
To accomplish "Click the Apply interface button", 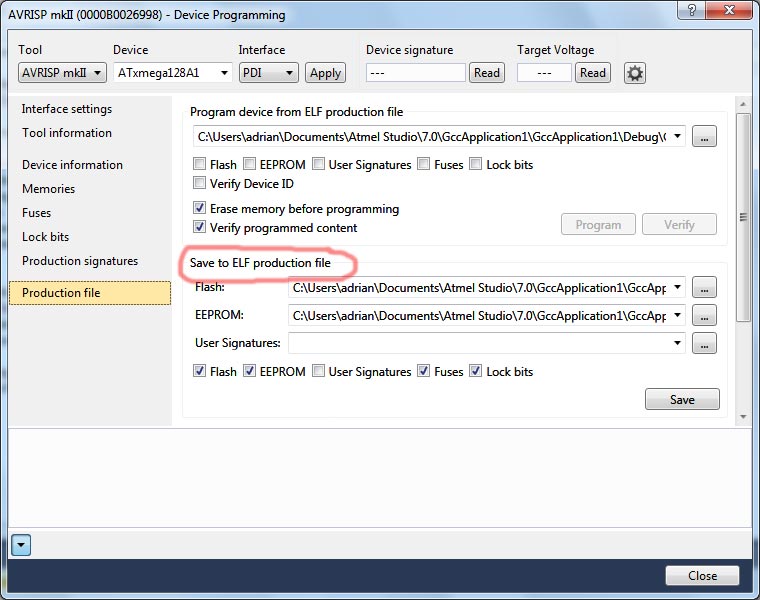I will (x=325, y=73).
